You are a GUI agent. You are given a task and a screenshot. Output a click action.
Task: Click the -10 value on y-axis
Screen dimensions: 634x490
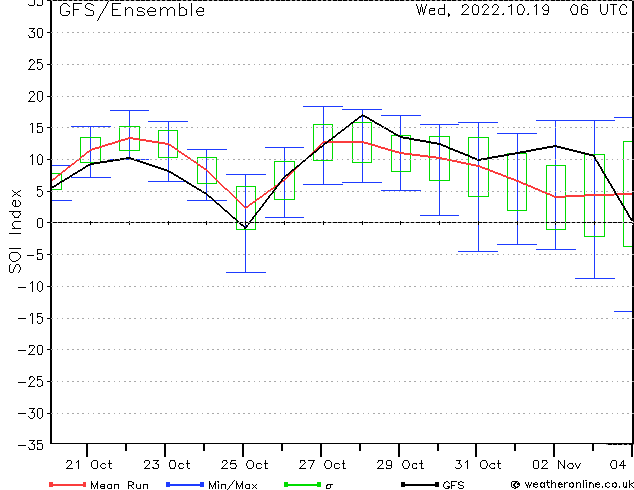tap(31, 286)
